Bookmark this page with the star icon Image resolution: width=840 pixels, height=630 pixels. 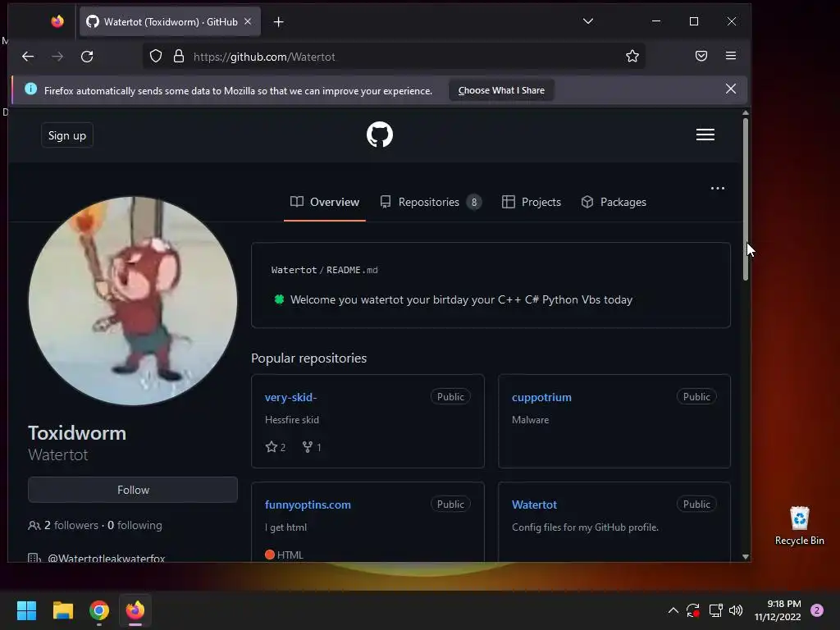632,57
